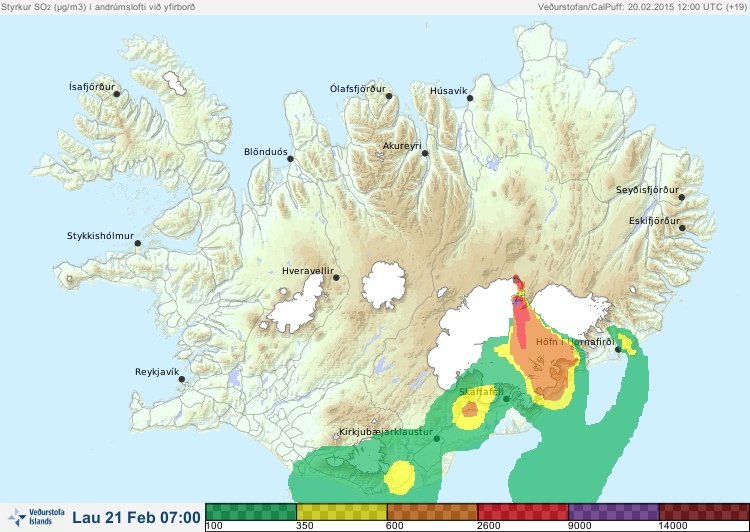Click the 'Ólafsfjörður' place label
The width and height of the screenshot is (750, 532).
(x=358, y=89)
